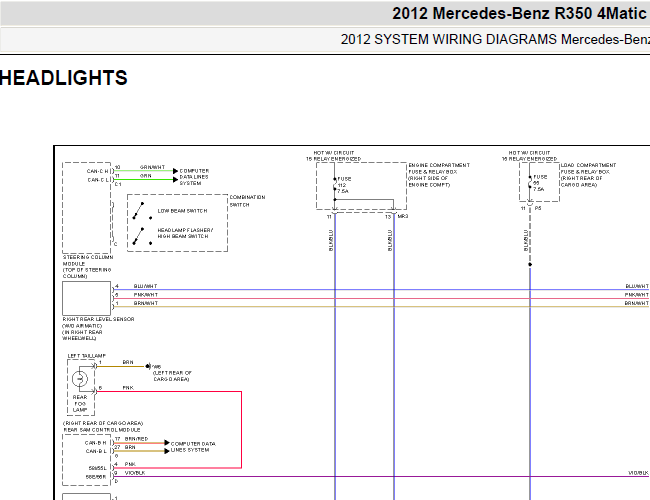Click the 'BRN' label at SAM pin 27
Image resolution: width=650 pixels, height=500 pixels.
point(130,447)
